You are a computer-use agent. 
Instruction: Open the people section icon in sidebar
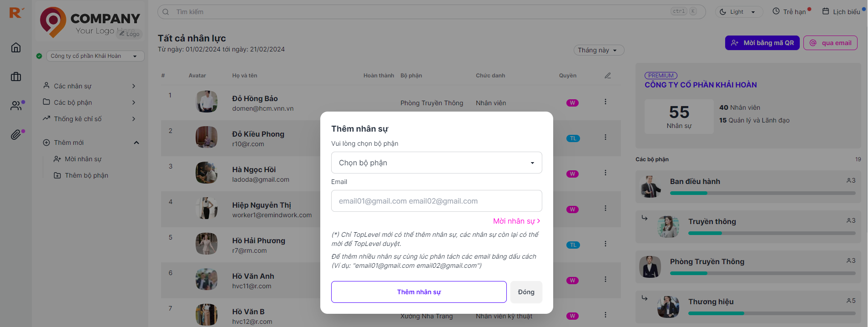pyautogui.click(x=16, y=106)
